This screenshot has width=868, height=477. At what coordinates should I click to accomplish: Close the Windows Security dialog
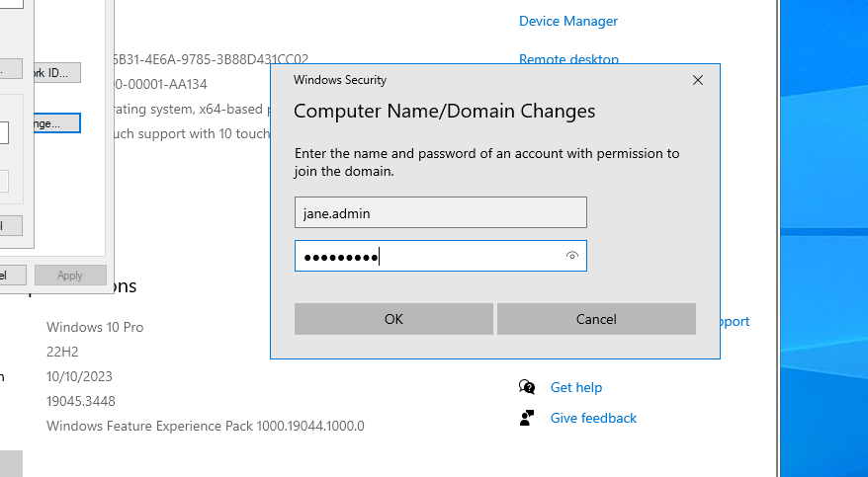698,80
